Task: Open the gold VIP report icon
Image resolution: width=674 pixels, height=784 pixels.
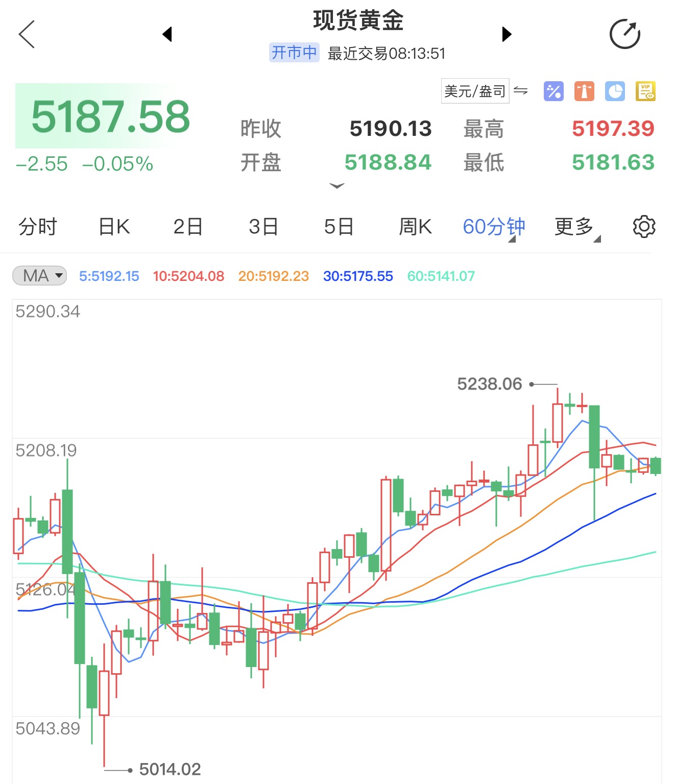Action: [645, 91]
